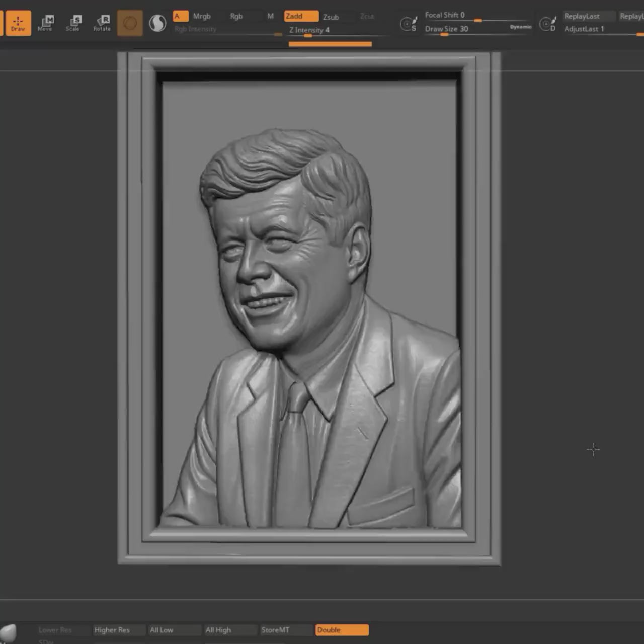Screen dimensions: 644x644
Task: Toggle Zadd sculpt mode
Action: click(x=301, y=16)
